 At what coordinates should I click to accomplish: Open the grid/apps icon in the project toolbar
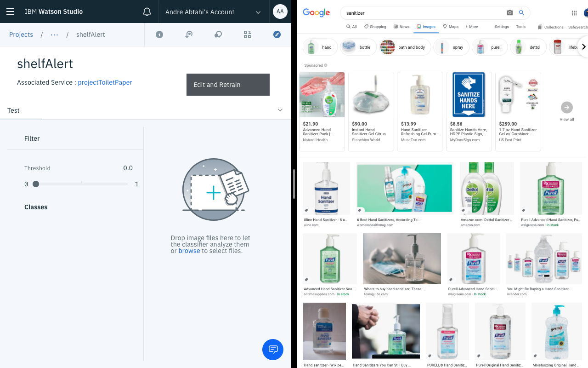pyautogui.click(x=248, y=34)
